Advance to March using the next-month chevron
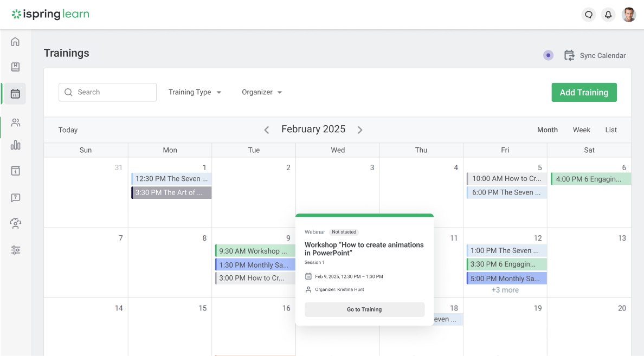 pos(359,130)
